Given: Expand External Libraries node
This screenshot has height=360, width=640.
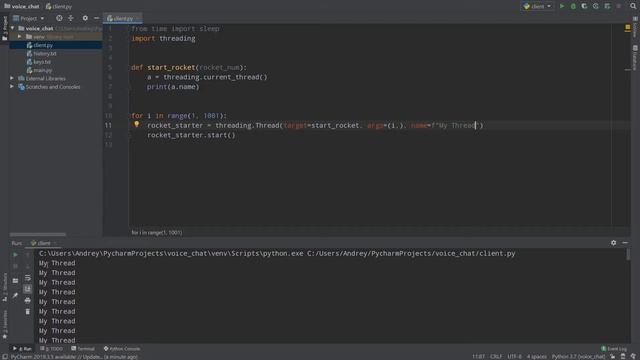Looking at the screenshot, I should pos(12,78).
